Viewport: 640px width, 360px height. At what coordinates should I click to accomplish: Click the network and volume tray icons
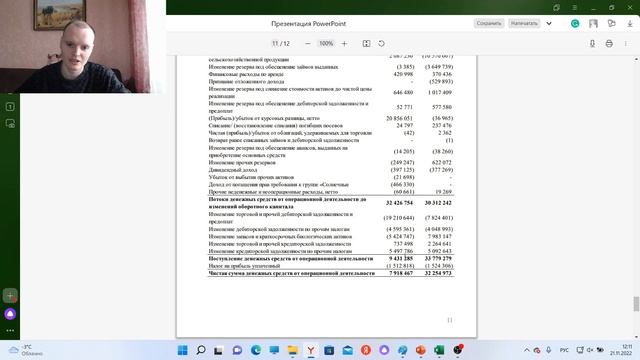click(590, 350)
